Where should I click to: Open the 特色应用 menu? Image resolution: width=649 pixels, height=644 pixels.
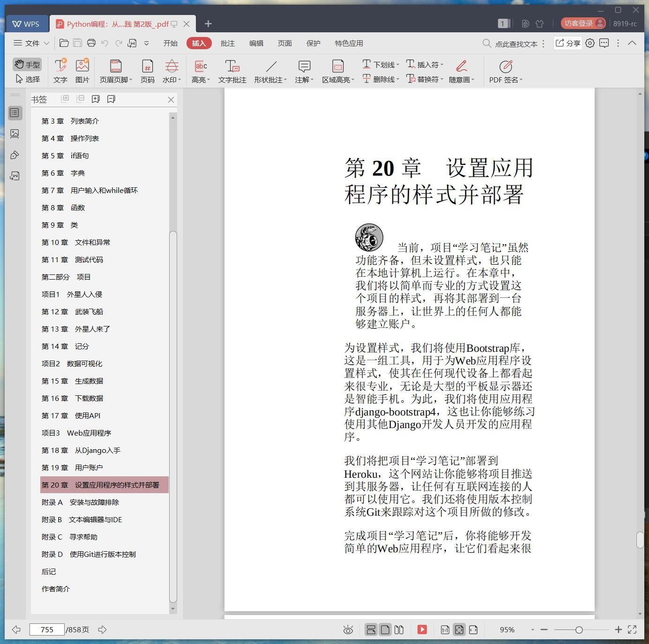[348, 43]
